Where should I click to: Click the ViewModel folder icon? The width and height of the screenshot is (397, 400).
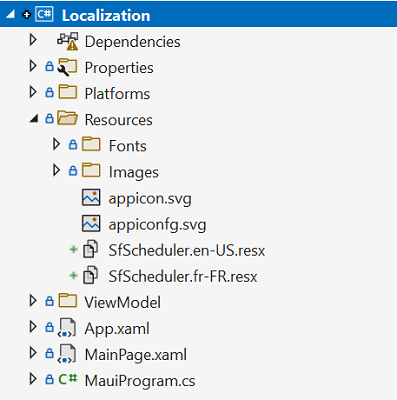(68, 300)
